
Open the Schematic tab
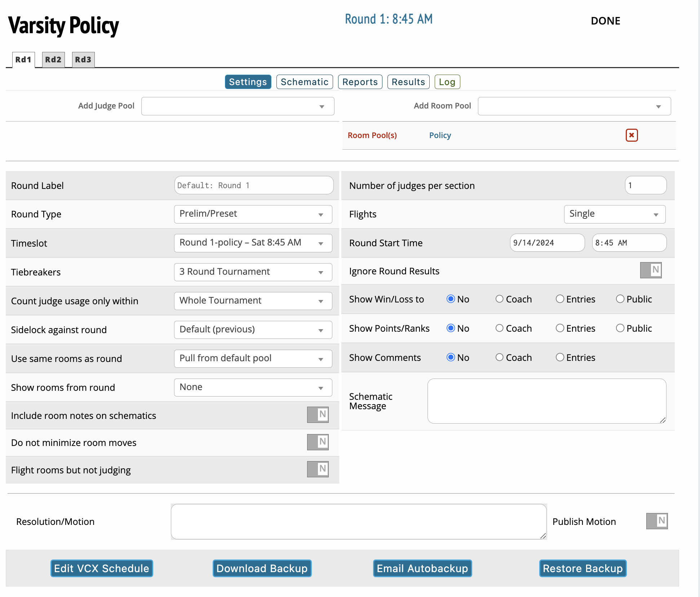(x=304, y=82)
